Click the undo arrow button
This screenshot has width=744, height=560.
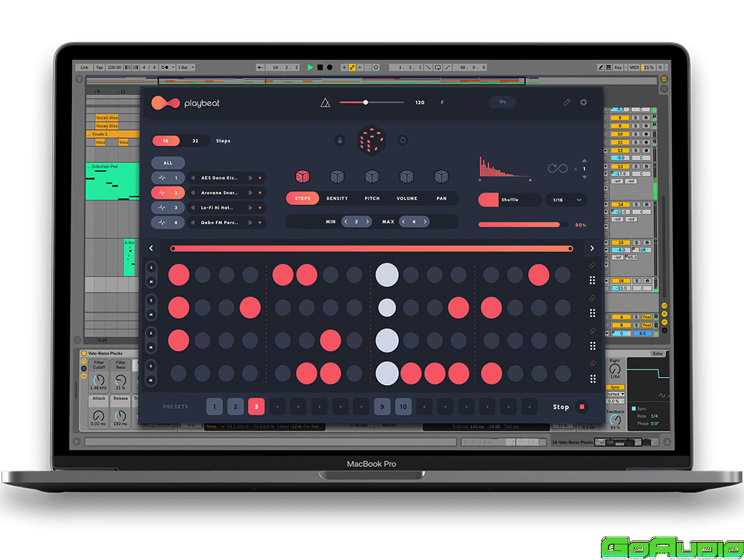(502, 102)
